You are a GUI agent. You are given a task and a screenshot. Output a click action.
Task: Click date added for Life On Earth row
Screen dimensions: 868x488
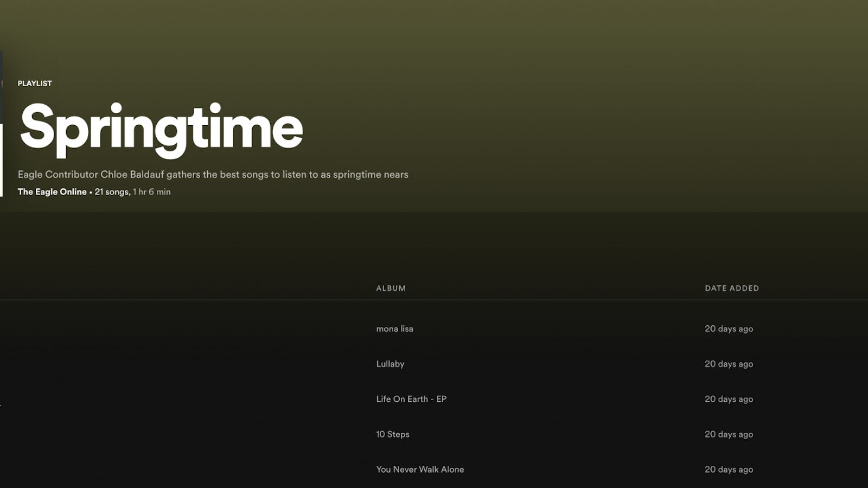tap(729, 399)
